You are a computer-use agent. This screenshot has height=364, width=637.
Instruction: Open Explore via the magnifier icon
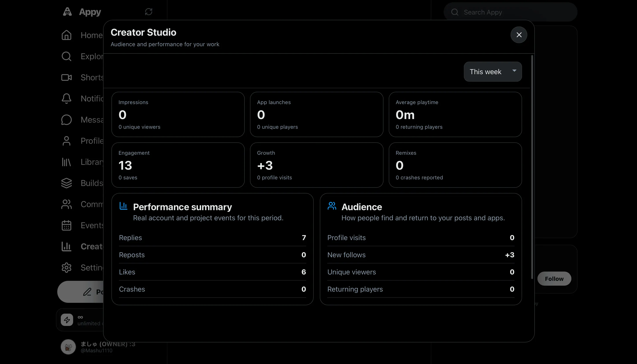pyautogui.click(x=66, y=56)
